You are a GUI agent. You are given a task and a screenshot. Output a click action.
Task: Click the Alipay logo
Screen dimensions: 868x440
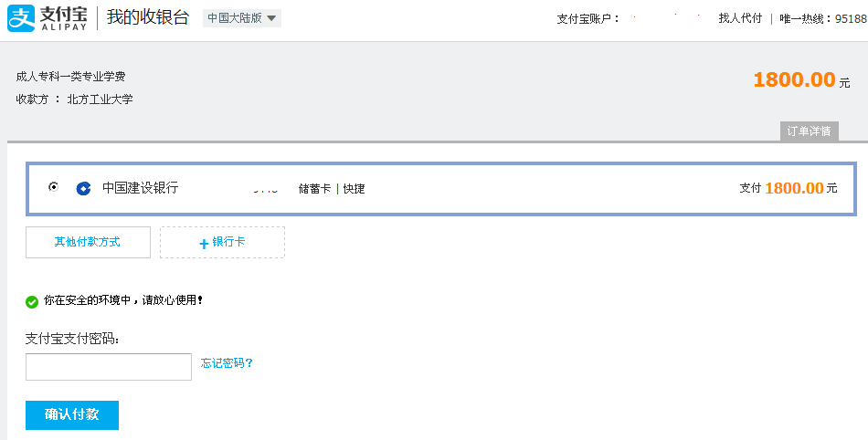click(48, 18)
